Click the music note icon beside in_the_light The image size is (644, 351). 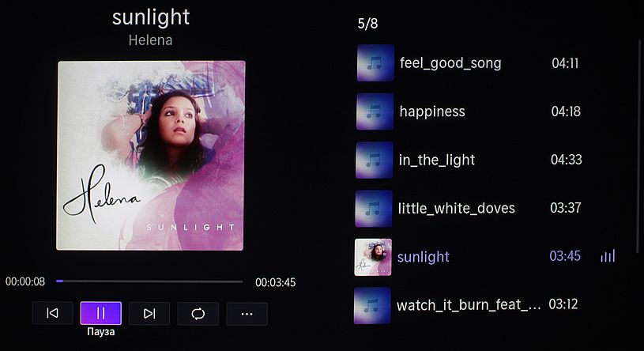(375, 160)
